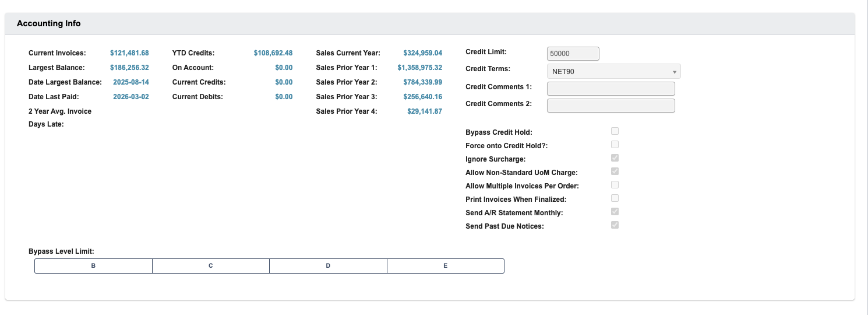Click the Days Late label
This screenshot has height=315, width=868.
pyautogui.click(x=46, y=124)
